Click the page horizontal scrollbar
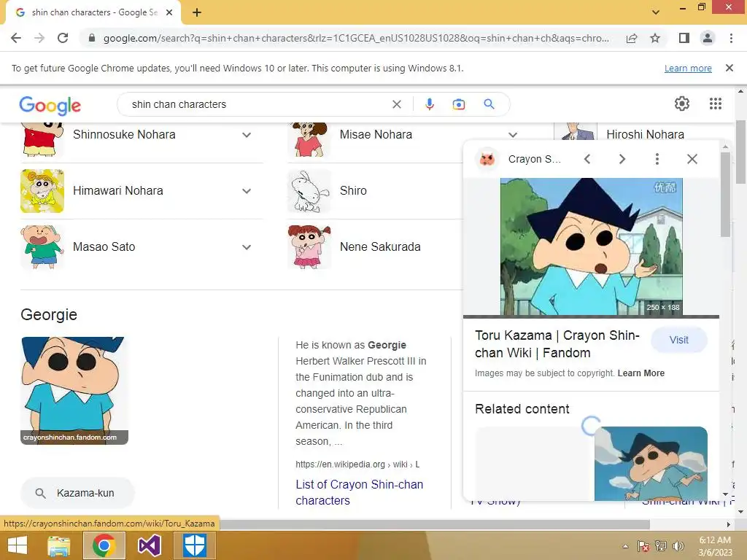Image resolution: width=747 pixels, height=560 pixels. click(435, 524)
